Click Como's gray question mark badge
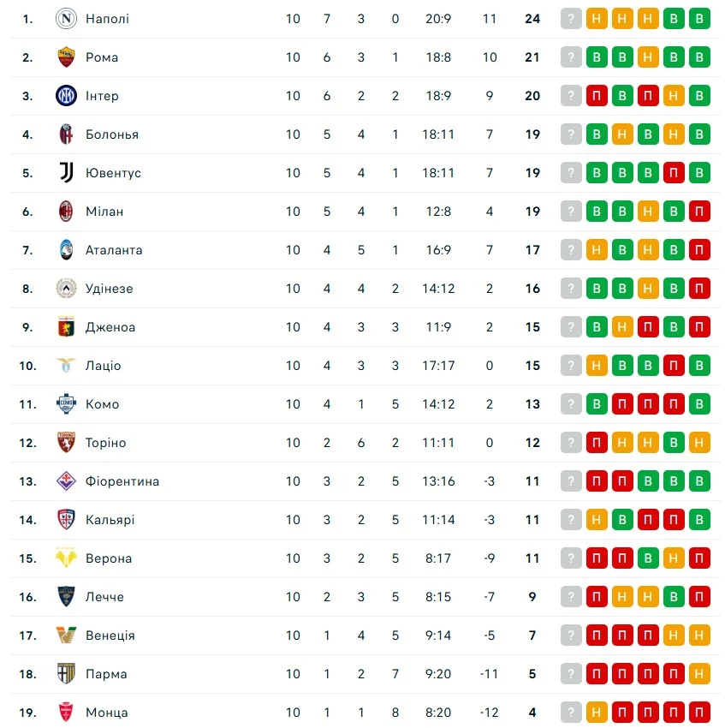Viewport: 725px width, 728px height. pos(571,404)
